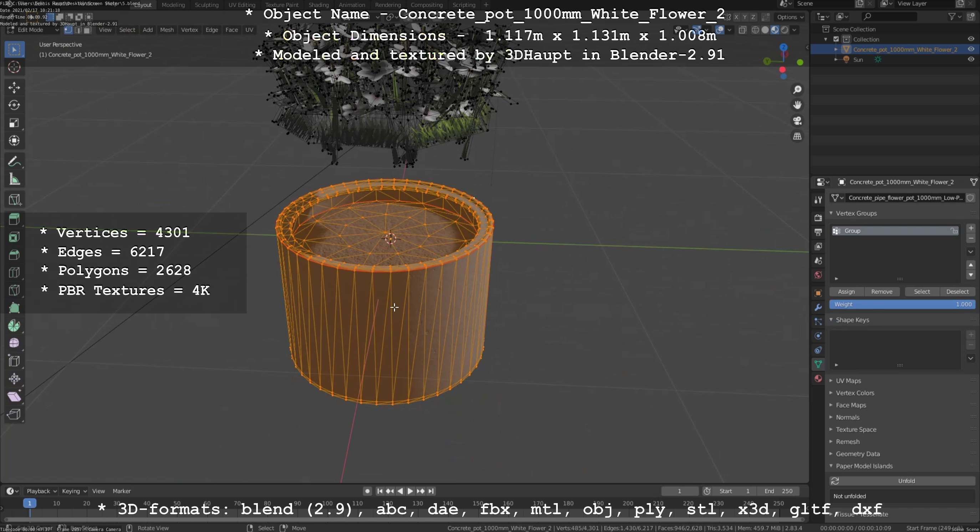The image size is (980, 532).
Task: Open the Vertex menu
Action: [x=189, y=30]
